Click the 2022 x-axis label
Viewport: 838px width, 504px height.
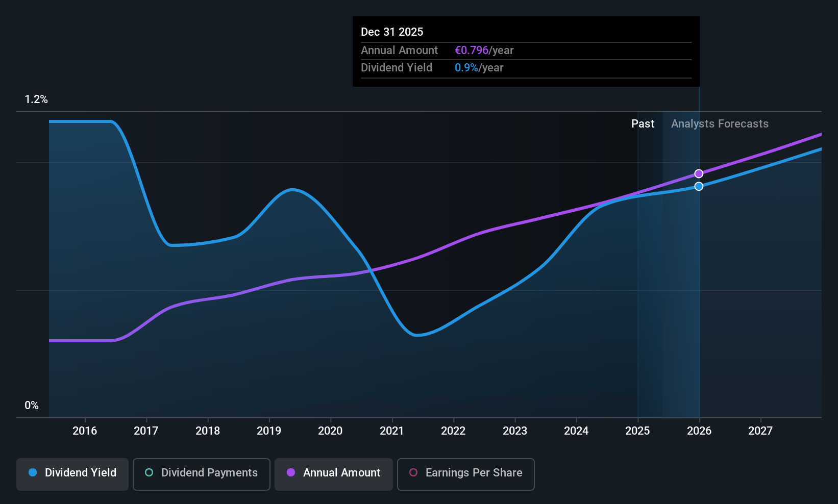click(453, 431)
